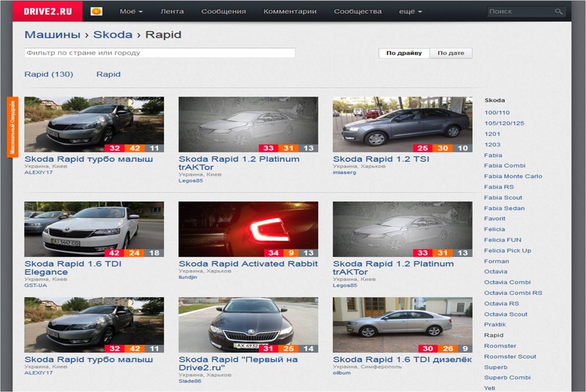The width and height of the screenshot is (586, 392).
Task: Go to Skoda breadcrumb link
Action: coord(112,35)
